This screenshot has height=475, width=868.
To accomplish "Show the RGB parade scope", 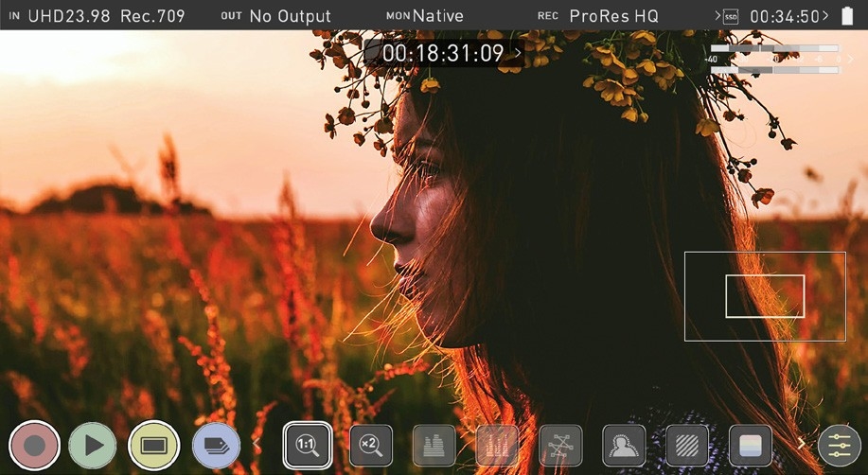I will pyautogui.click(x=498, y=445).
